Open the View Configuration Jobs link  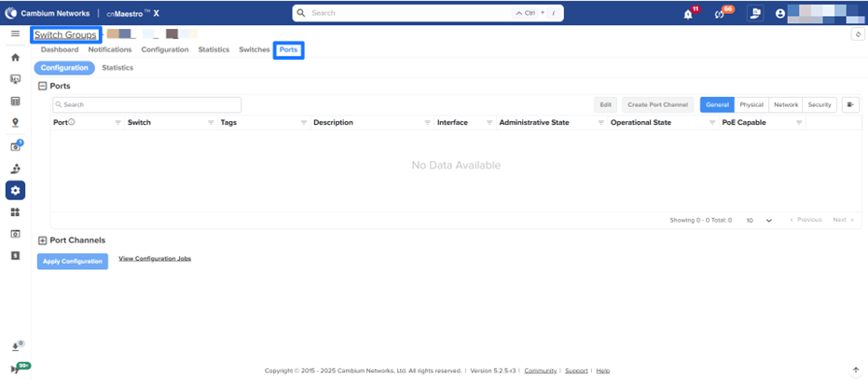155,258
